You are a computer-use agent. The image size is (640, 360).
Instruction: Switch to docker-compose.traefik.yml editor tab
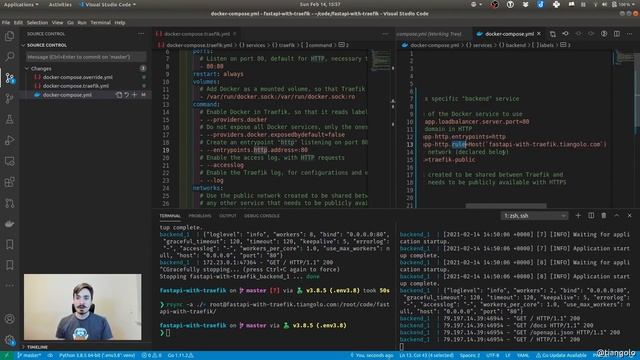click(196, 34)
